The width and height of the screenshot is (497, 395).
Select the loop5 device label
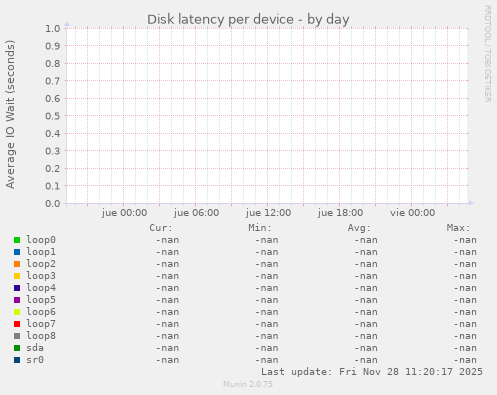tap(41, 300)
